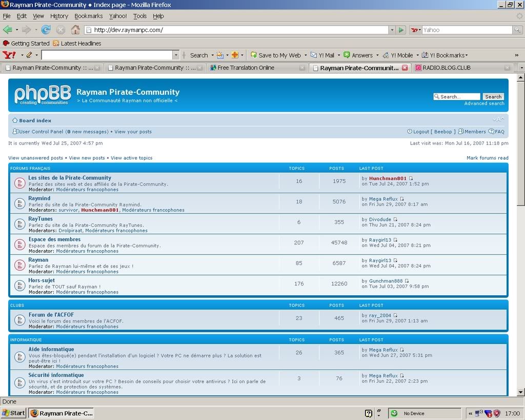
Task: Open Y! Mail envelope icon
Action: tap(313, 55)
